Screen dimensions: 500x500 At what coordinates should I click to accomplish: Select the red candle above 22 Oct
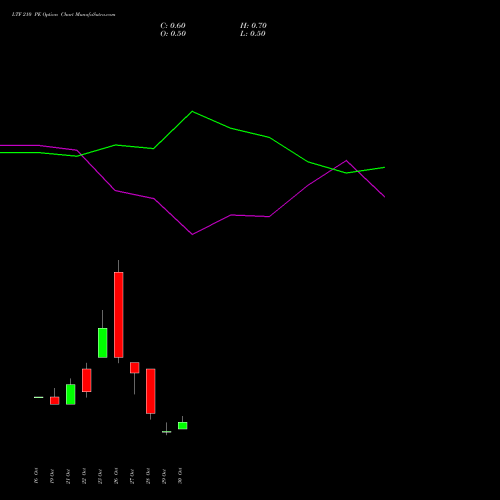coord(87,380)
